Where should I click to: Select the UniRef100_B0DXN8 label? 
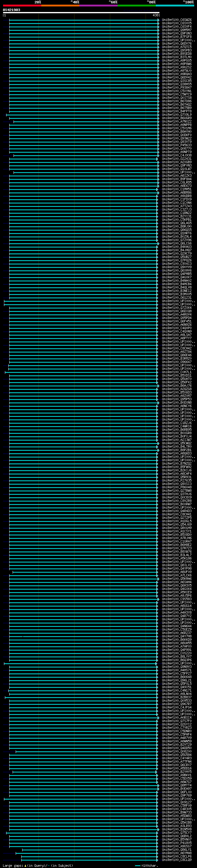[177, 402]
